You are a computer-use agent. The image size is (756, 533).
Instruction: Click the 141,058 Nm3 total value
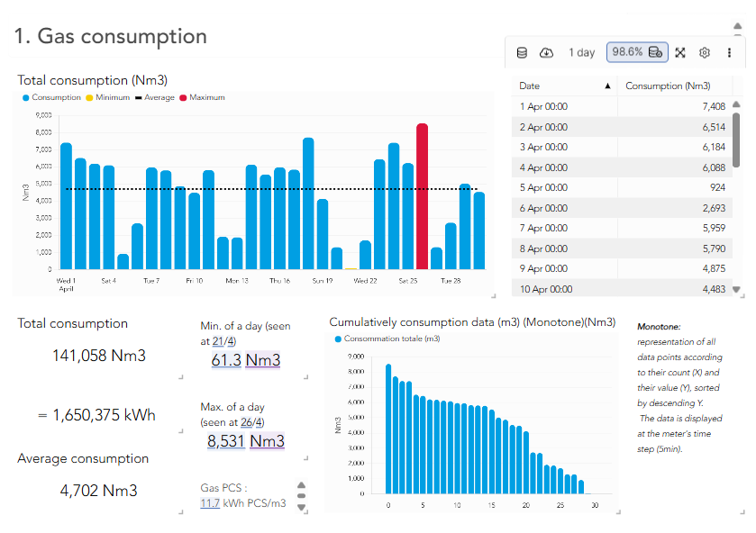(x=99, y=356)
